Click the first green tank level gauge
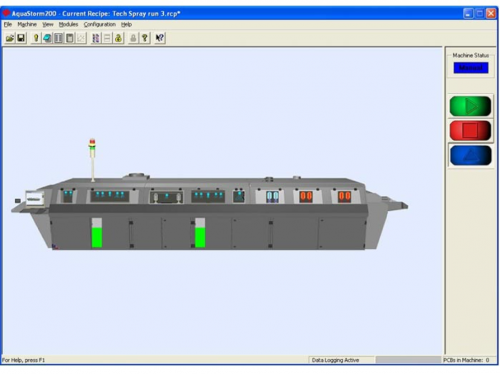Screen dimensions: 500x374 pyautogui.click(x=97, y=233)
